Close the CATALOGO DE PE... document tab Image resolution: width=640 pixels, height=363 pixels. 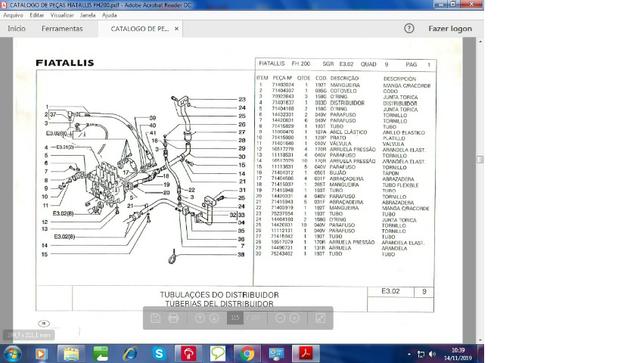pos(177,29)
